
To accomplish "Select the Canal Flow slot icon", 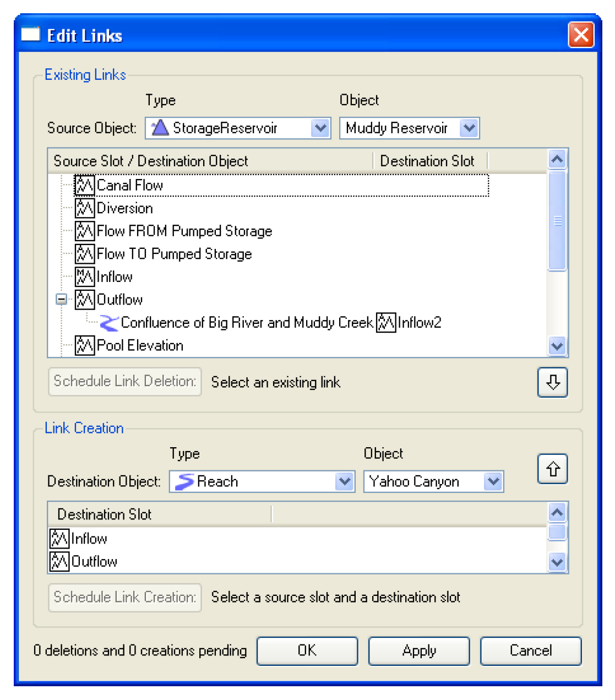I will (x=84, y=186).
